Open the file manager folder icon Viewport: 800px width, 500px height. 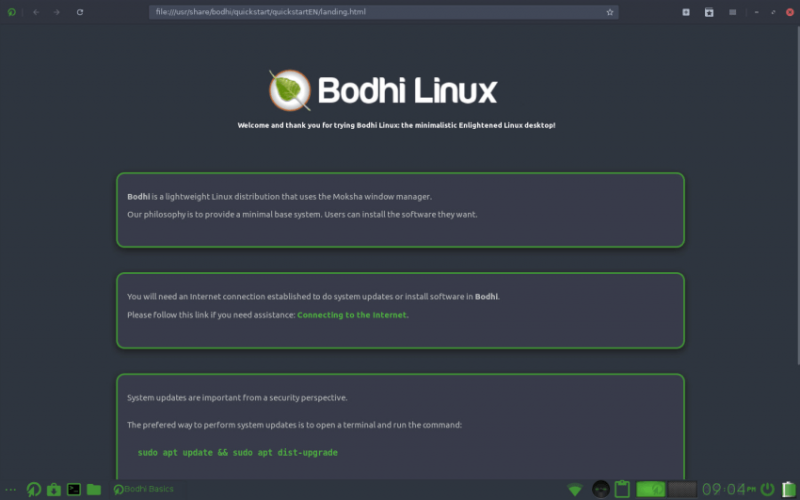click(x=94, y=489)
